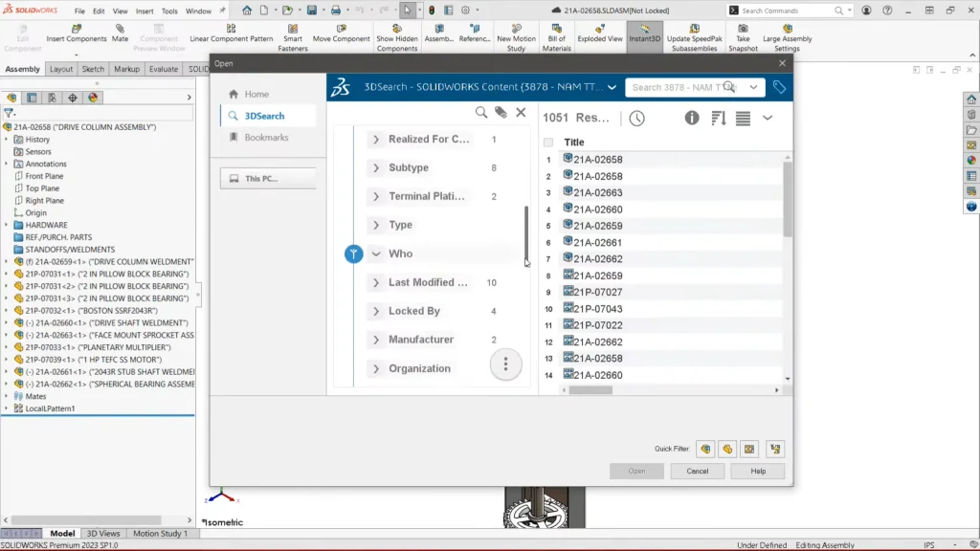Screen dimensions: 980x551
Task: Click the information icon above results
Action: (692, 119)
